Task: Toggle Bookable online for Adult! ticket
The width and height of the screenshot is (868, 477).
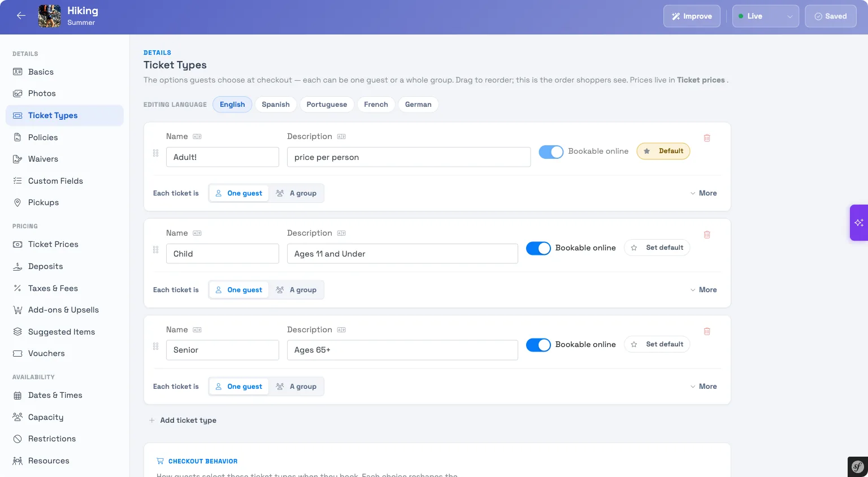Action: click(x=551, y=151)
